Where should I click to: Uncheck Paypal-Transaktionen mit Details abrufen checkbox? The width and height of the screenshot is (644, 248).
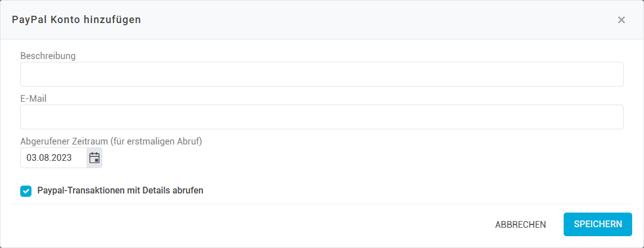(26, 191)
